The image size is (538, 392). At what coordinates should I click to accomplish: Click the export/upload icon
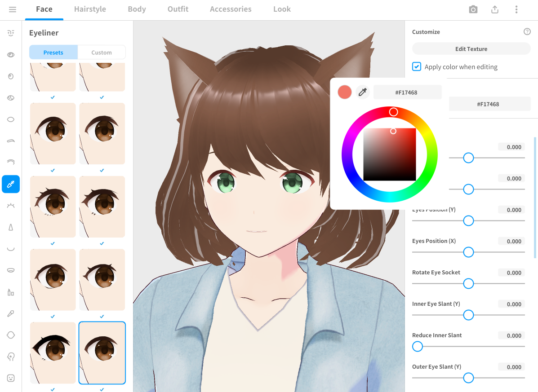click(495, 9)
